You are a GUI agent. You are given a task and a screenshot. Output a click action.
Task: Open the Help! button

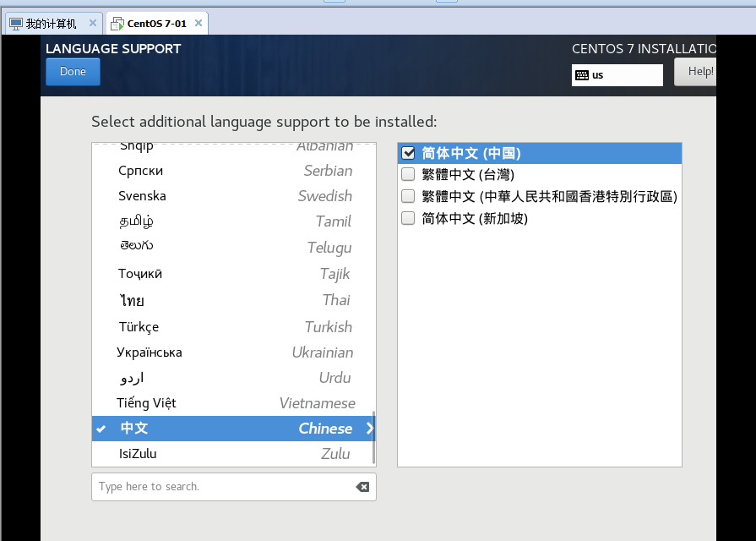(x=695, y=71)
